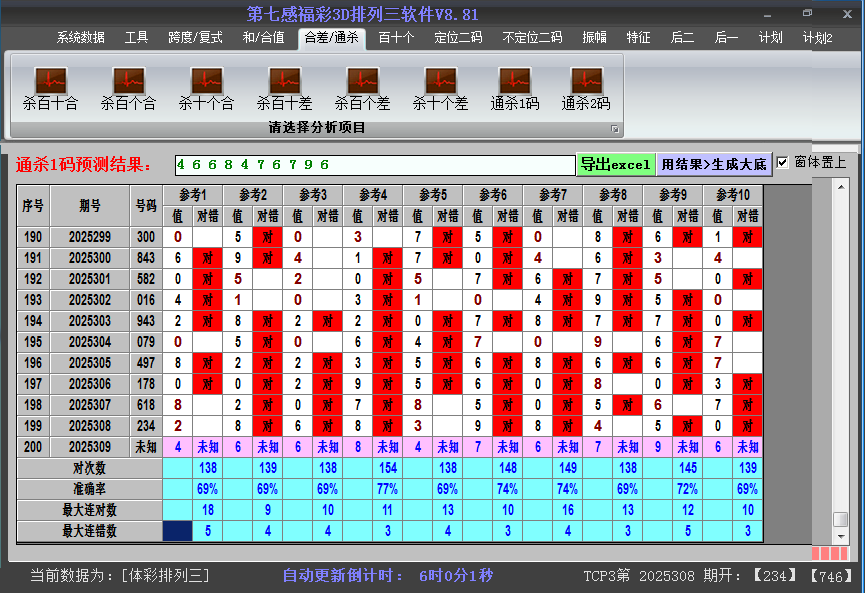The width and height of the screenshot is (865, 593).
Task: Select row 195 for issue 2025304
Action: (x=91, y=342)
